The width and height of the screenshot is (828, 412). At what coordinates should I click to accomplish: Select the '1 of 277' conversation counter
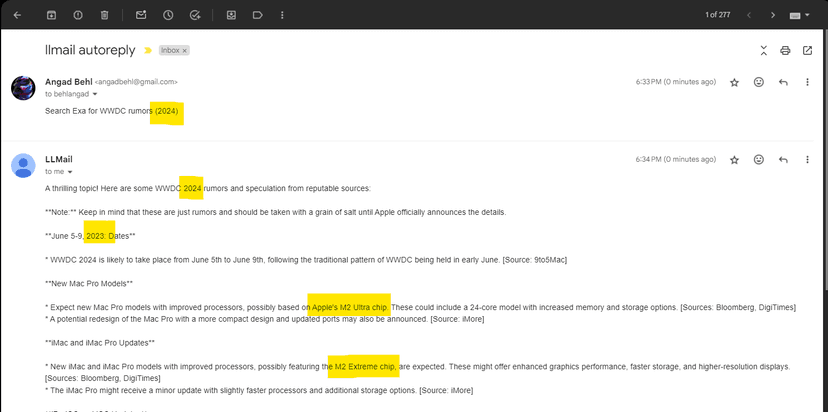tap(718, 15)
